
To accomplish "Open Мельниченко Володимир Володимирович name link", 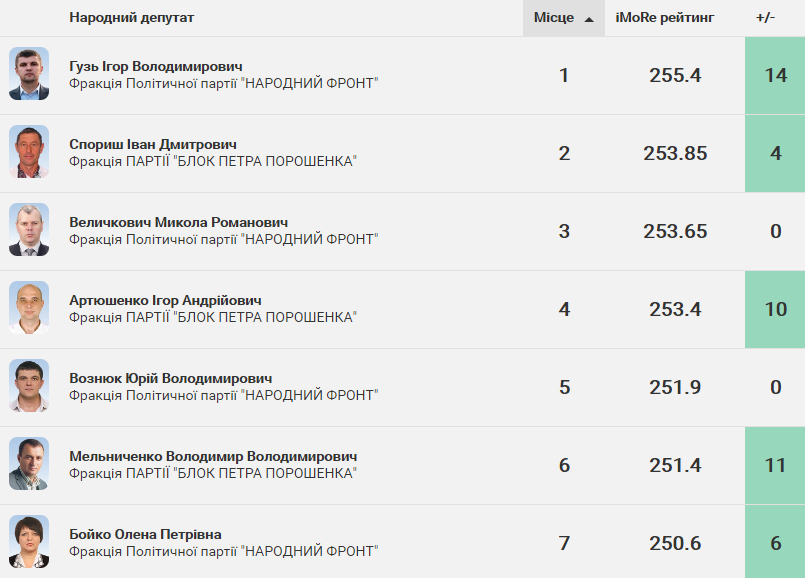I will pos(213,456).
